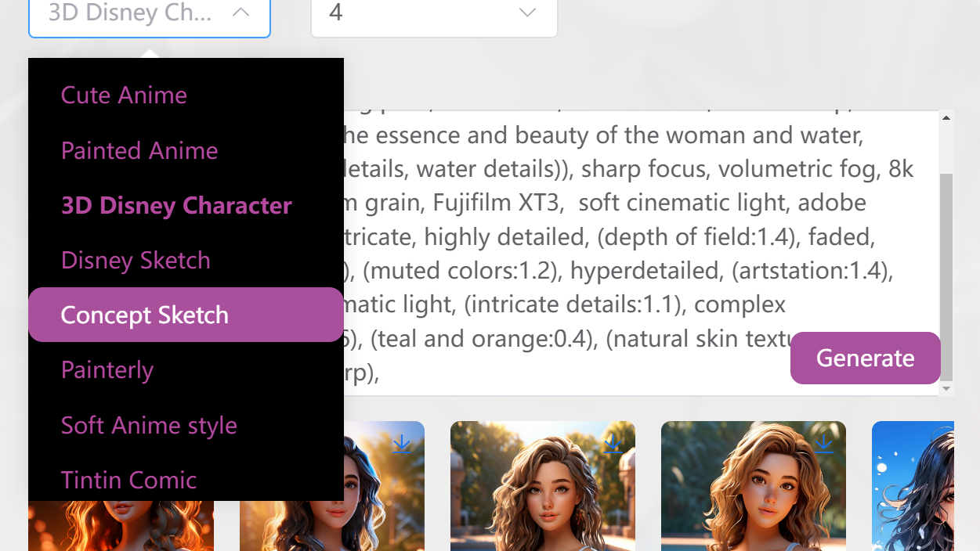Collapse the 3D Disney Character style dropdown
980x551 pixels.
[x=150, y=13]
